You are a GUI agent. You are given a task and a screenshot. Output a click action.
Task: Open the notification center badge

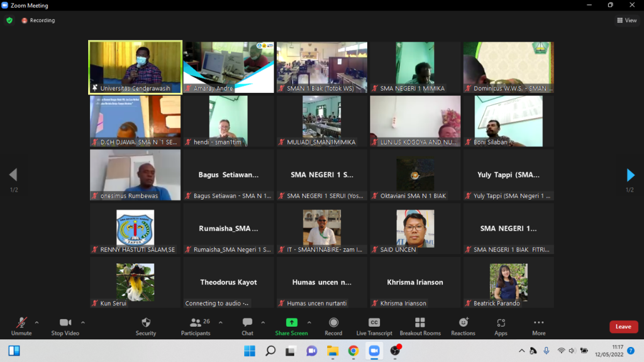point(631,351)
